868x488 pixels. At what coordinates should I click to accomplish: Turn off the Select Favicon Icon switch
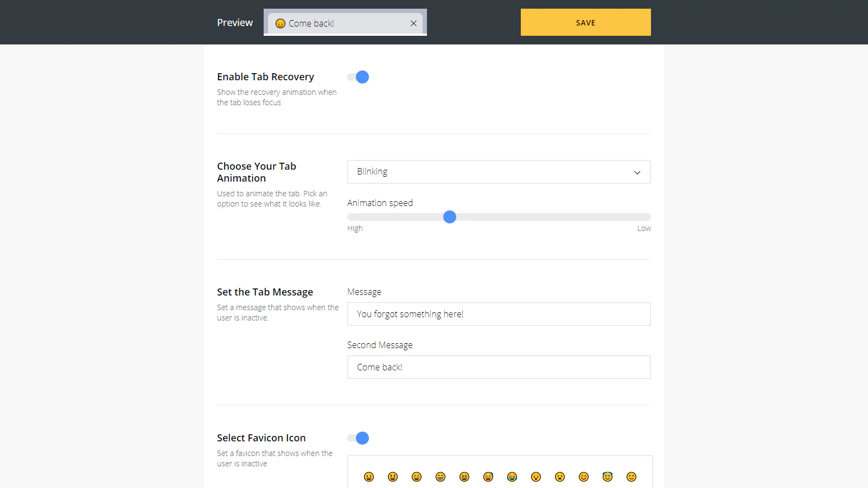coord(358,438)
